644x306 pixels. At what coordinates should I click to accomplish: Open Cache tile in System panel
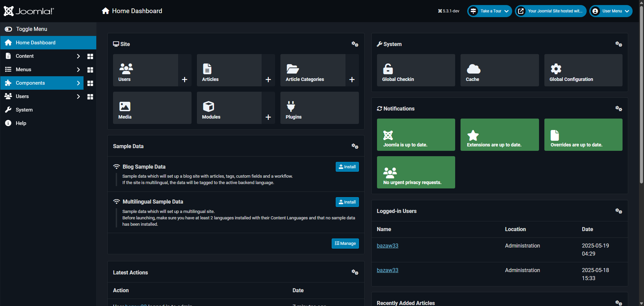pos(499,70)
